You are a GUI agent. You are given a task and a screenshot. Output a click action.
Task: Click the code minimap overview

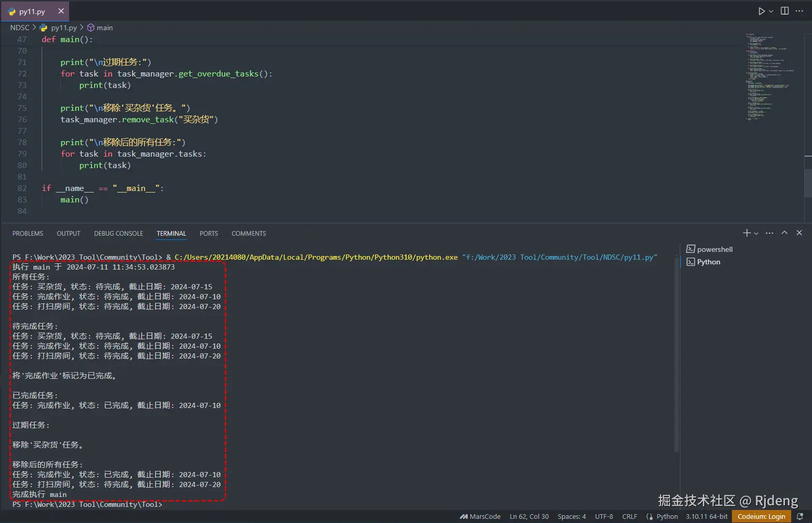[x=770, y=78]
